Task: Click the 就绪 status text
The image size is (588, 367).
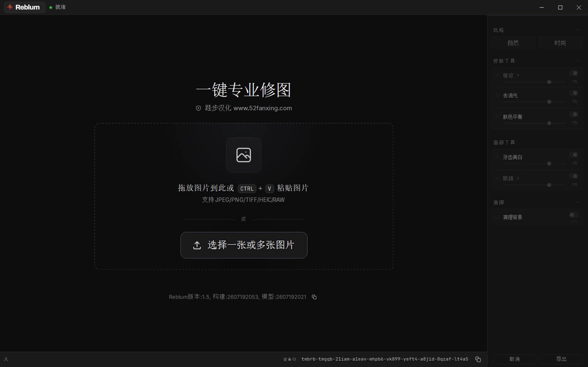Action: click(x=60, y=7)
